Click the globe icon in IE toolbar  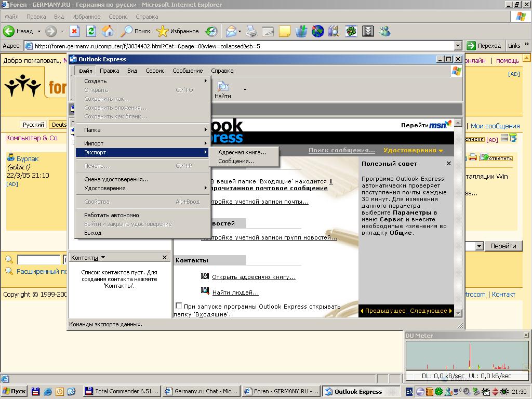click(317, 31)
